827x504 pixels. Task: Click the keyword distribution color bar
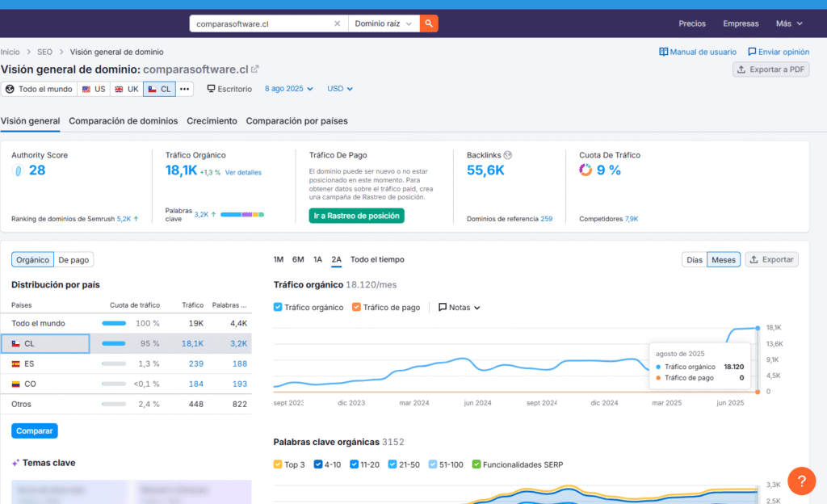click(x=242, y=215)
